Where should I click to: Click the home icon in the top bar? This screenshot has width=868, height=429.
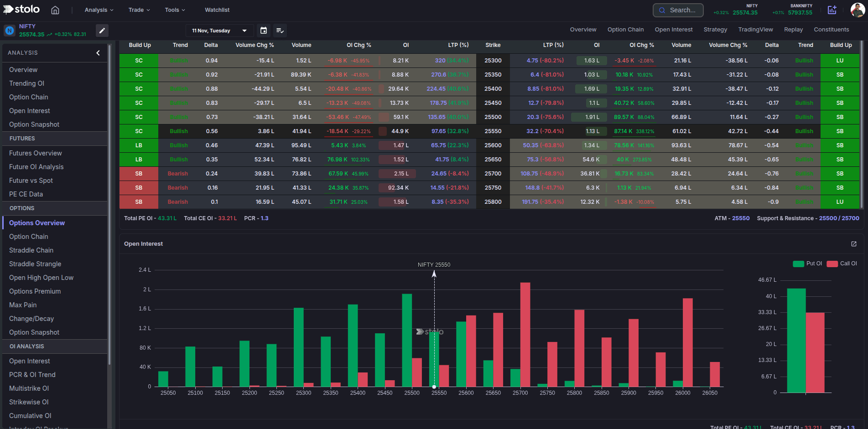click(55, 10)
